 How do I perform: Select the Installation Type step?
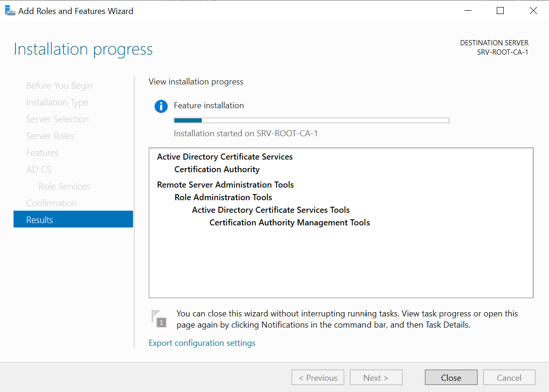[x=57, y=102]
